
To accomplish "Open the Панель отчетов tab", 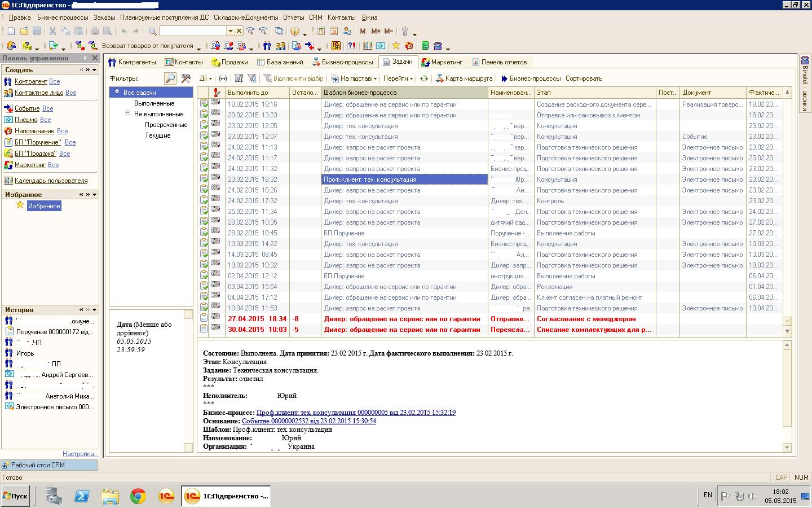I will (500, 62).
